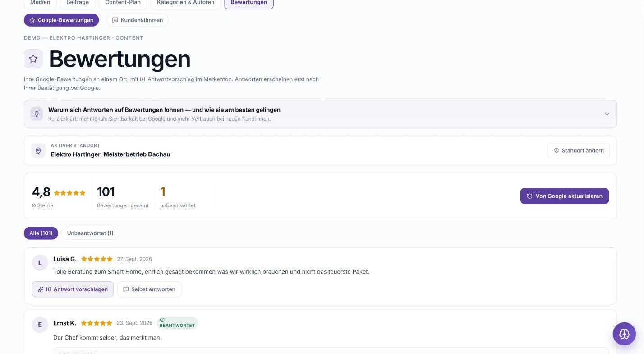Click the location pin icon for Aktiver Standort
The height and width of the screenshot is (354, 644).
(x=38, y=150)
